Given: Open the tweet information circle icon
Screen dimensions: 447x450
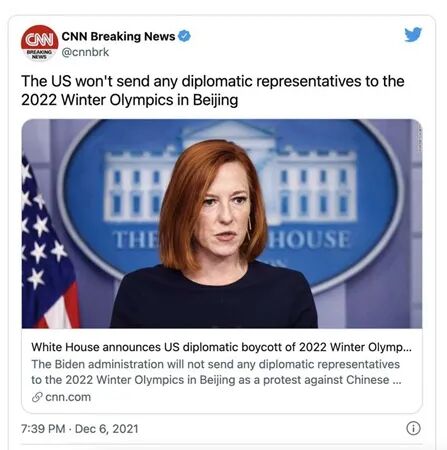Looking at the screenshot, I should (413, 428).
